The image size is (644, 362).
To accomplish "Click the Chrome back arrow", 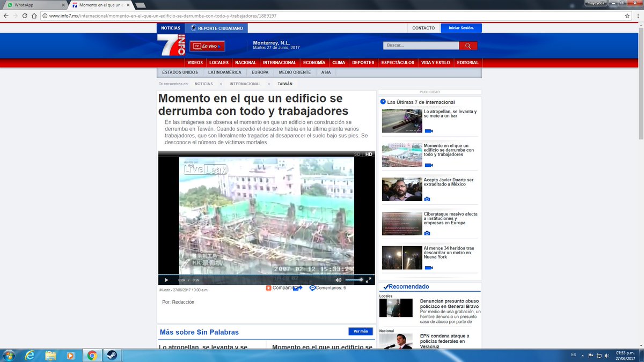I will 5,16.
